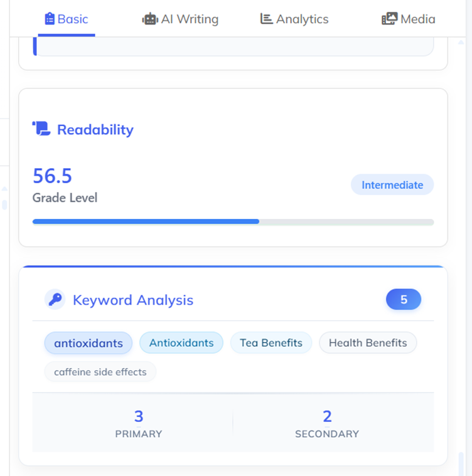Screen dimensions: 472x476
Task: Select the Health Benefits keyword chip
Action: point(368,342)
